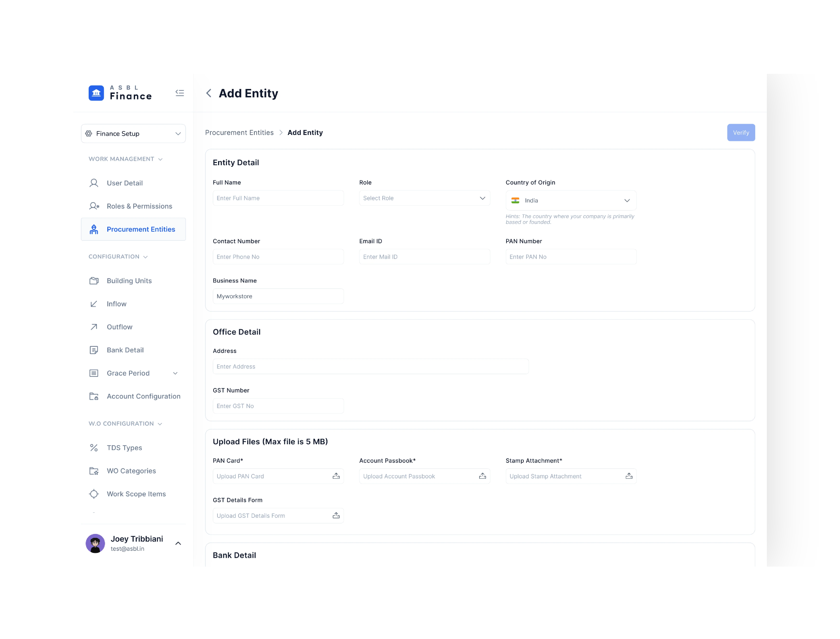Expand the Grace Period submenu chevron
840x639 pixels.
(176, 373)
